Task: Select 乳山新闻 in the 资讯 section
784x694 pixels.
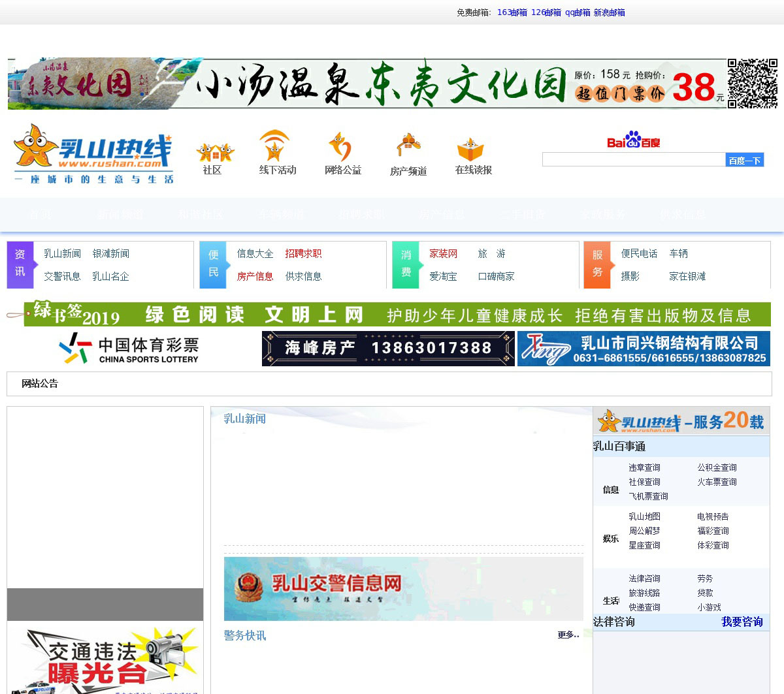Action: click(x=62, y=253)
